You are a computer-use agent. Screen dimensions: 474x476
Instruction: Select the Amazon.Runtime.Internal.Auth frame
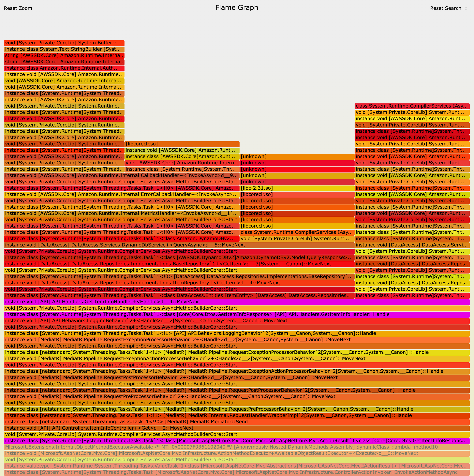64,68
